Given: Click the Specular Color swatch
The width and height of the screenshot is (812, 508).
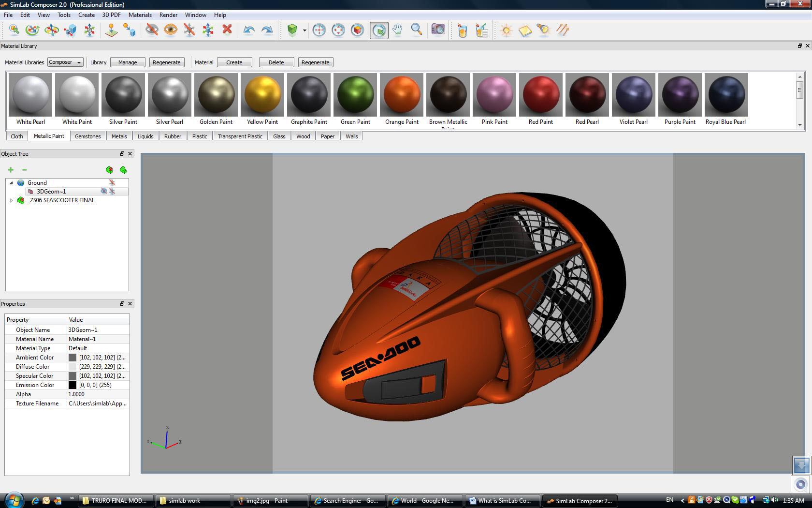Looking at the screenshot, I should (72, 376).
